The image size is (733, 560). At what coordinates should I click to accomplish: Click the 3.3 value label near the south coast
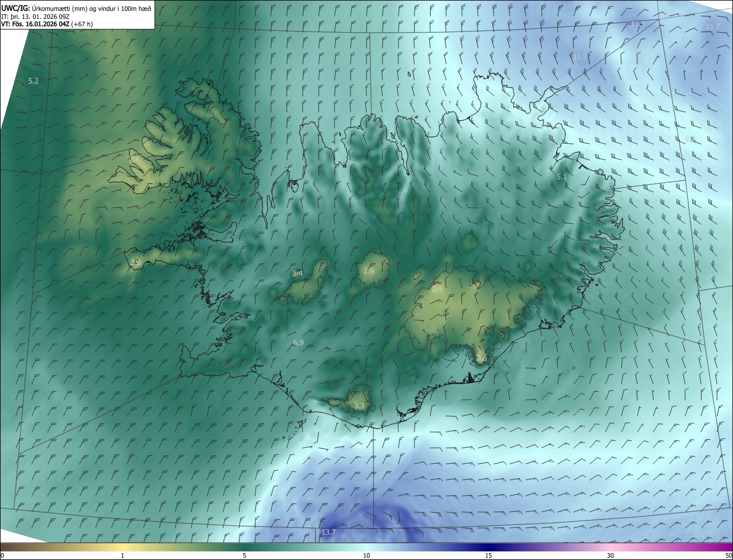pyautogui.click(x=358, y=406)
